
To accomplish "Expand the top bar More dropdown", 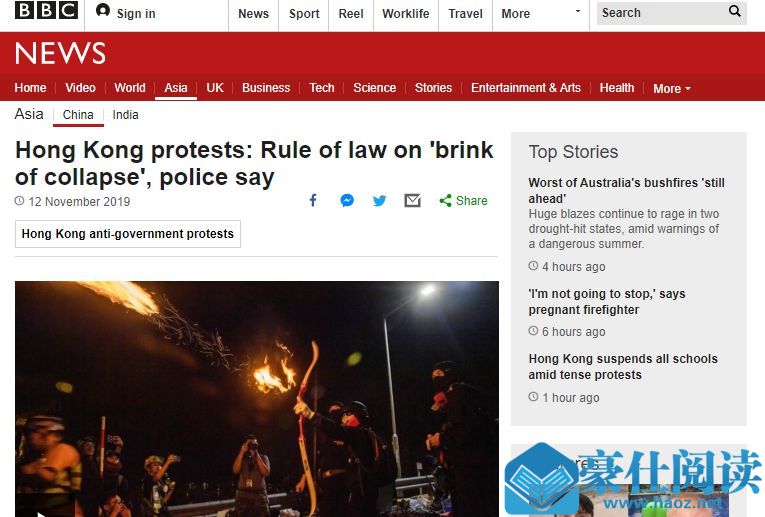I will pyautogui.click(x=541, y=14).
